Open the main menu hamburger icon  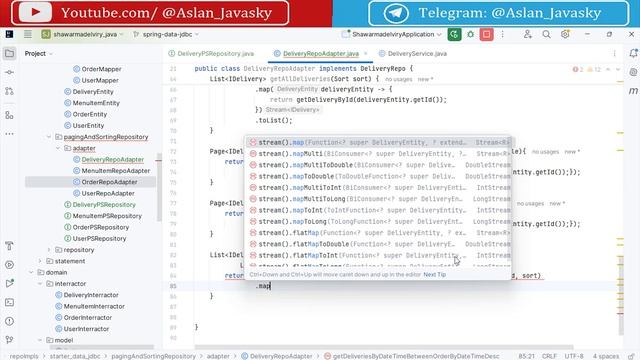tap(28, 34)
